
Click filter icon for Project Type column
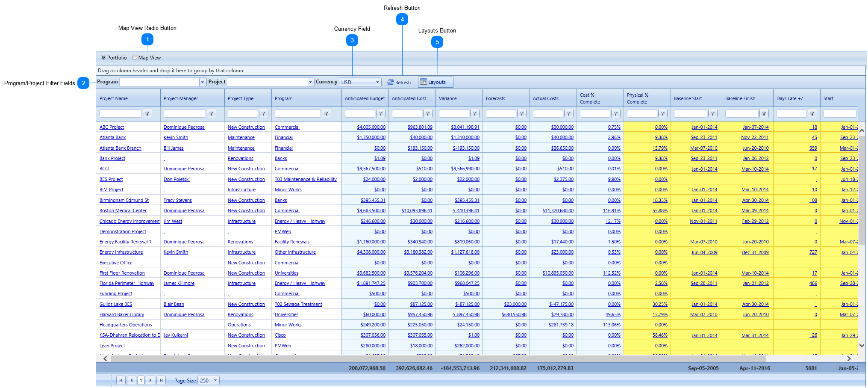264,114
